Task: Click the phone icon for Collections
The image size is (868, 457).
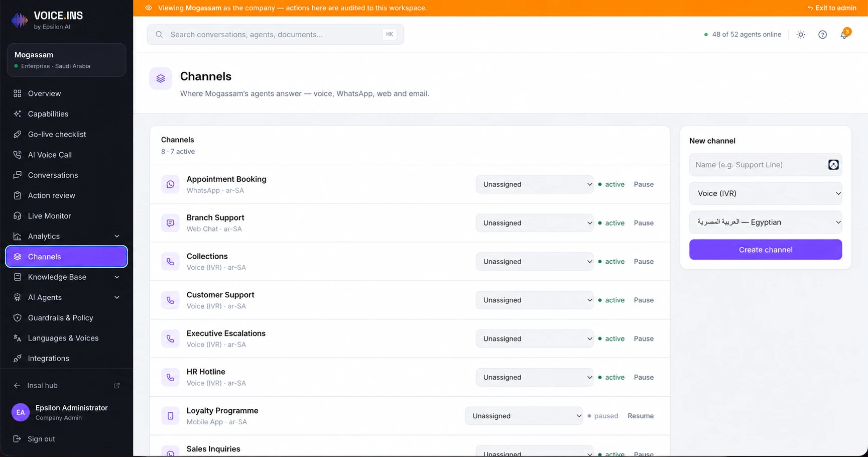Action: [x=170, y=262]
